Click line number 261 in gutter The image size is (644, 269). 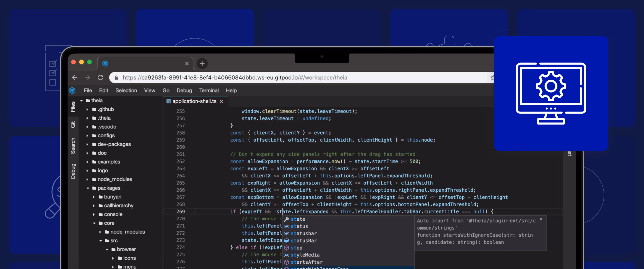point(180,154)
